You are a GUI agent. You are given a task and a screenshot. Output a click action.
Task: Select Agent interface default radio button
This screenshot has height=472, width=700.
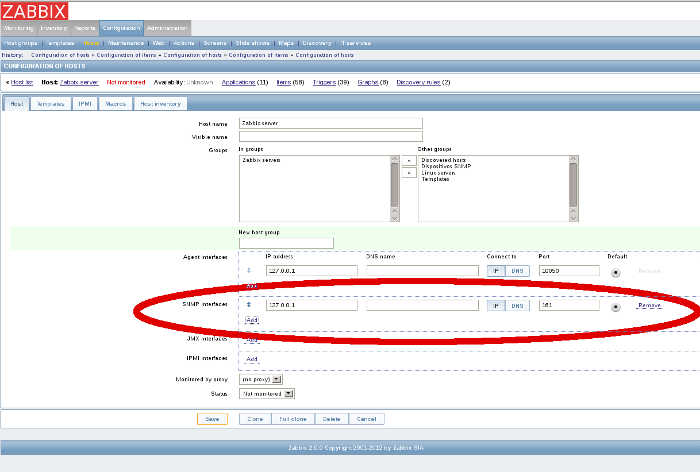(614, 271)
